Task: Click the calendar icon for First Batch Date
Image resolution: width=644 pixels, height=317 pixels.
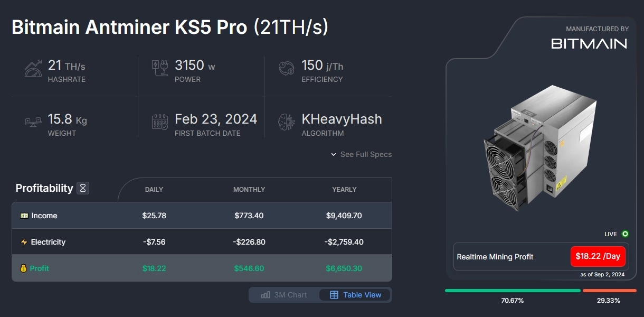Action: pos(160,122)
